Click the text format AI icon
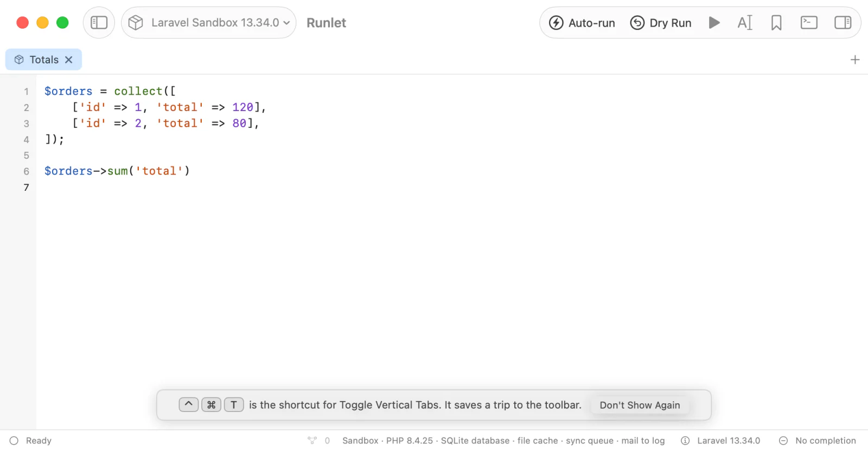 pos(745,23)
